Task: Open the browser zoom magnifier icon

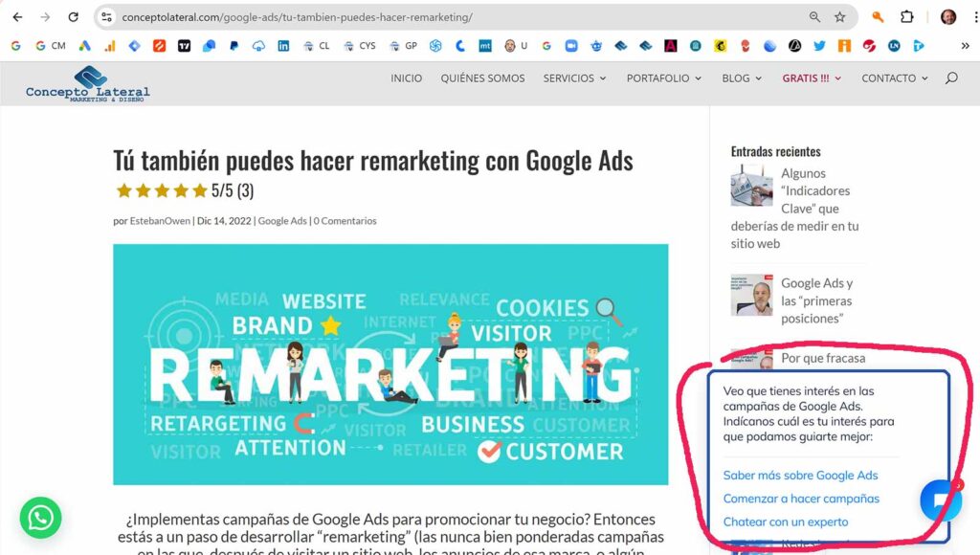Action: click(814, 17)
